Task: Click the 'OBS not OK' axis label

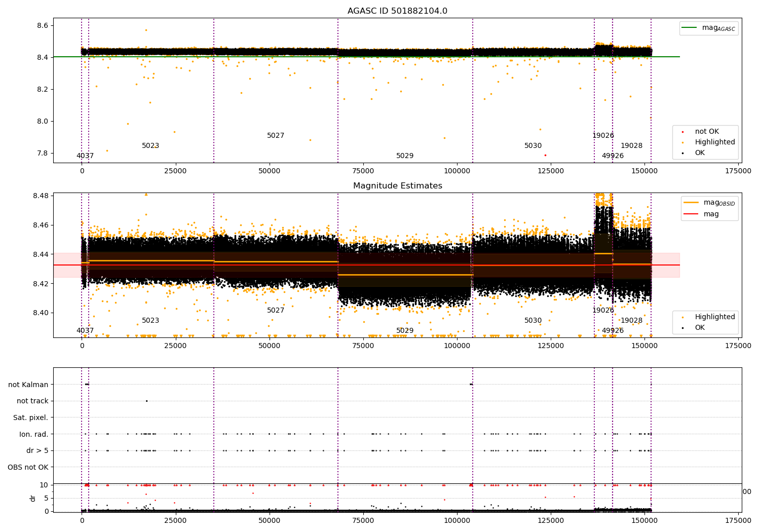Action: click(x=28, y=467)
